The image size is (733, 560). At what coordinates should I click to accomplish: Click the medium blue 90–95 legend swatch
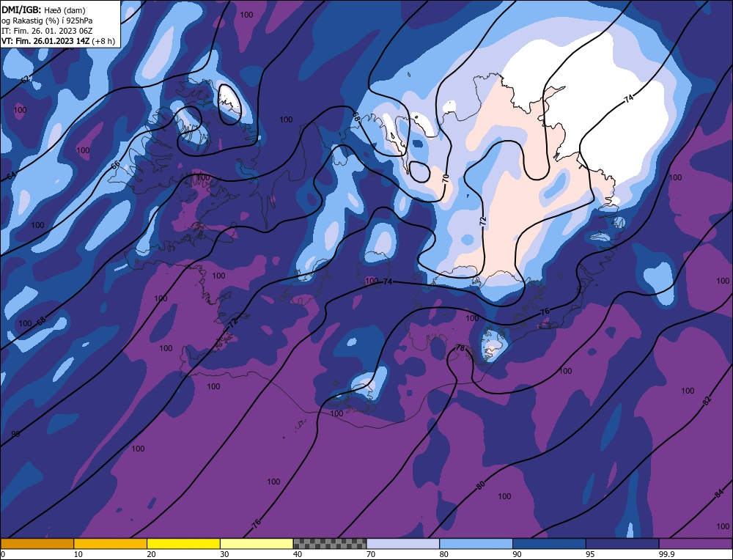549,543
